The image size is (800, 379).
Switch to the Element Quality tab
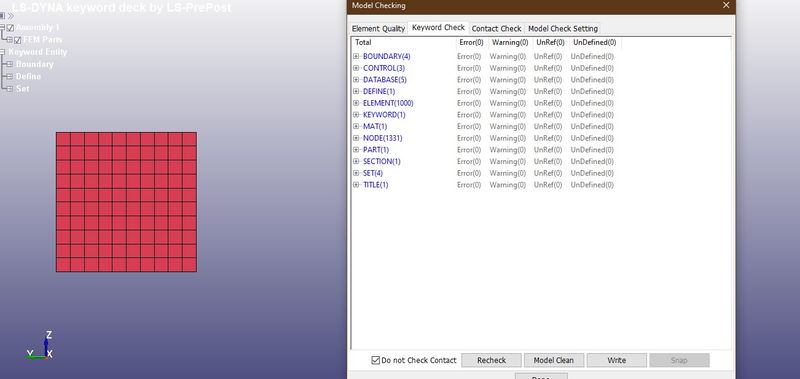tap(378, 29)
